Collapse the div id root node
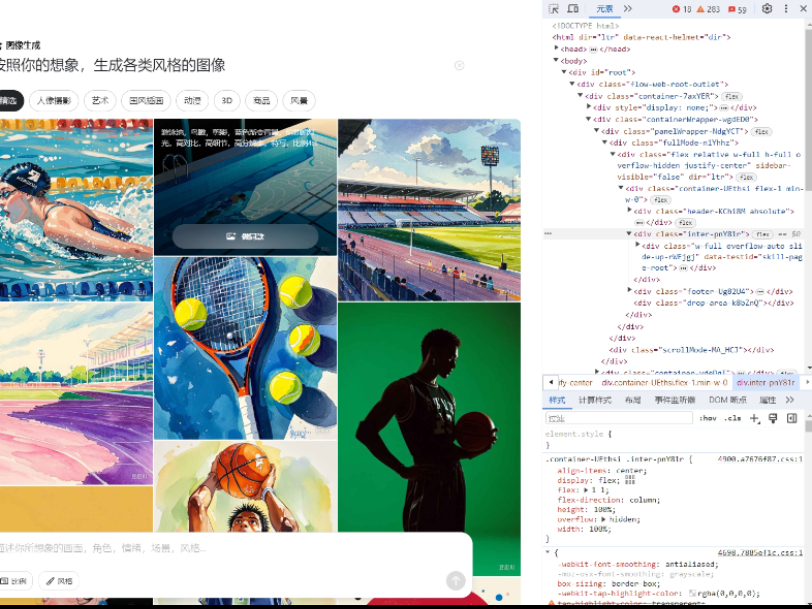This screenshot has height=609, width=812. 564,72
